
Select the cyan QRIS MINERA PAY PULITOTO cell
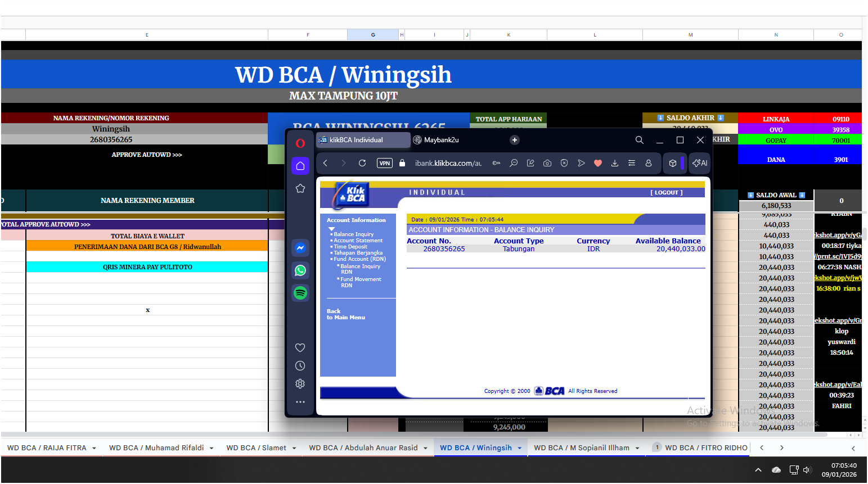click(147, 267)
